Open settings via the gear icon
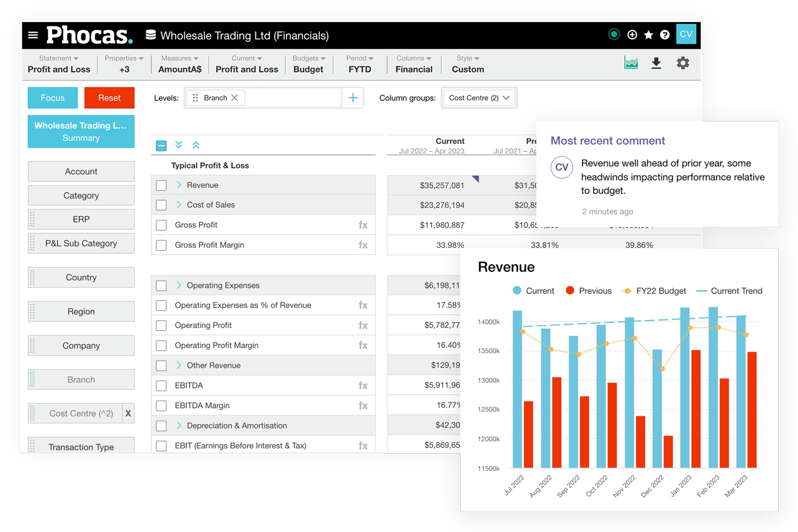 point(682,63)
